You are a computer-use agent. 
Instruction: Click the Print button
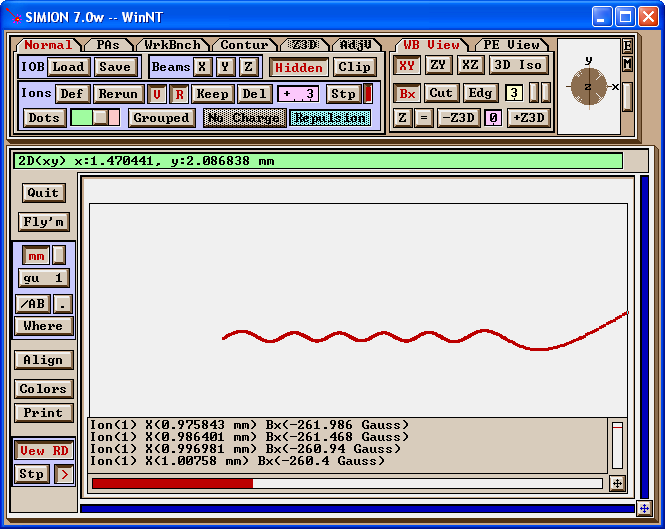pos(44,413)
